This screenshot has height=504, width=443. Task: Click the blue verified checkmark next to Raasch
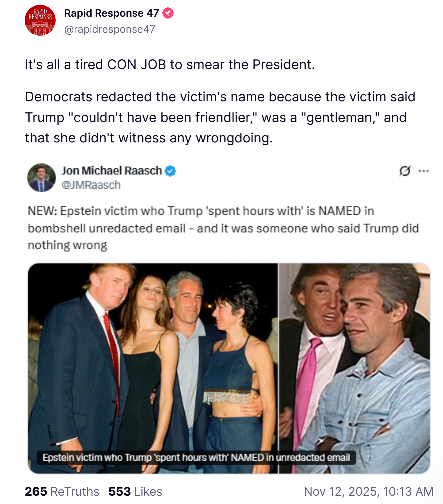pos(170,171)
